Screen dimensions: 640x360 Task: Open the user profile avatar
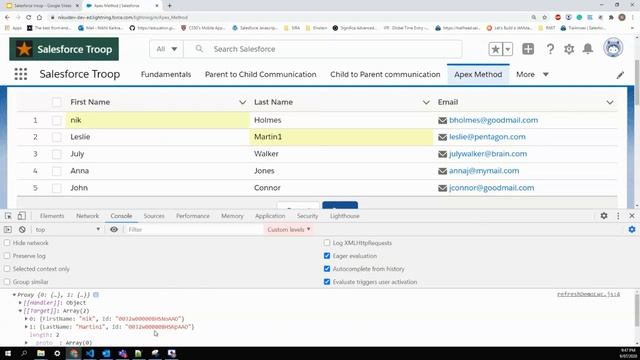(x=613, y=48)
